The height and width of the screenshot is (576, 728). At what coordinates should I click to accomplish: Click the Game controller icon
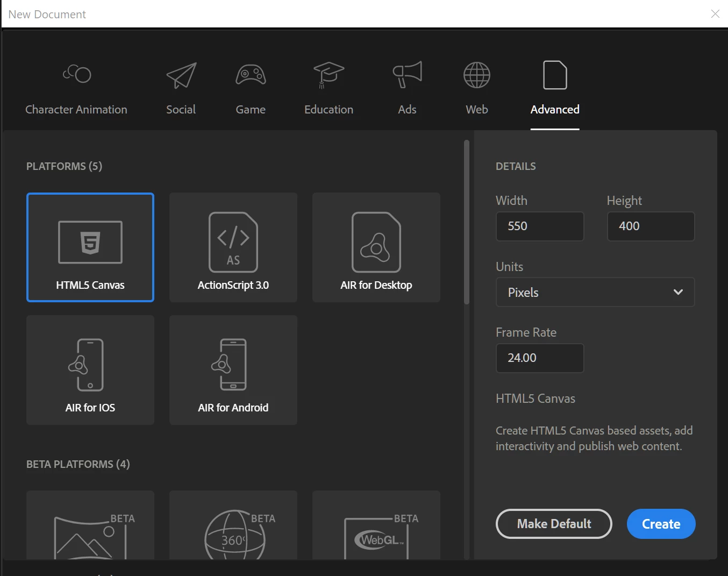tap(251, 75)
